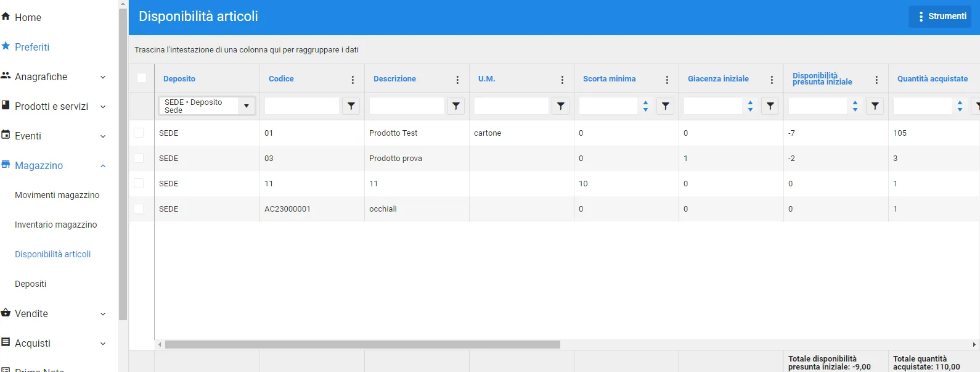Image resolution: width=980 pixels, height=372 pixels.
Task: Select checkbox for row Prodotto Test
Action: point(139,133)
